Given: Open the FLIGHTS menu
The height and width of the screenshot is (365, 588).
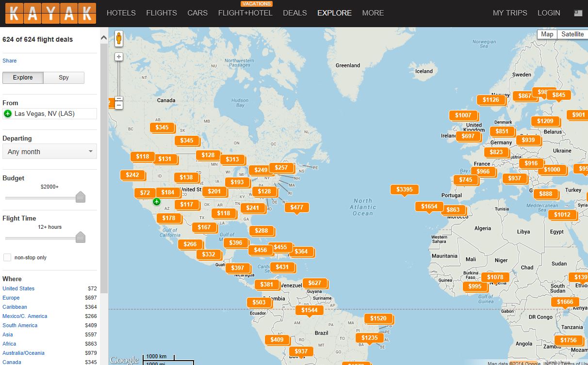Looking at the screenshot, I should (162, 13).
